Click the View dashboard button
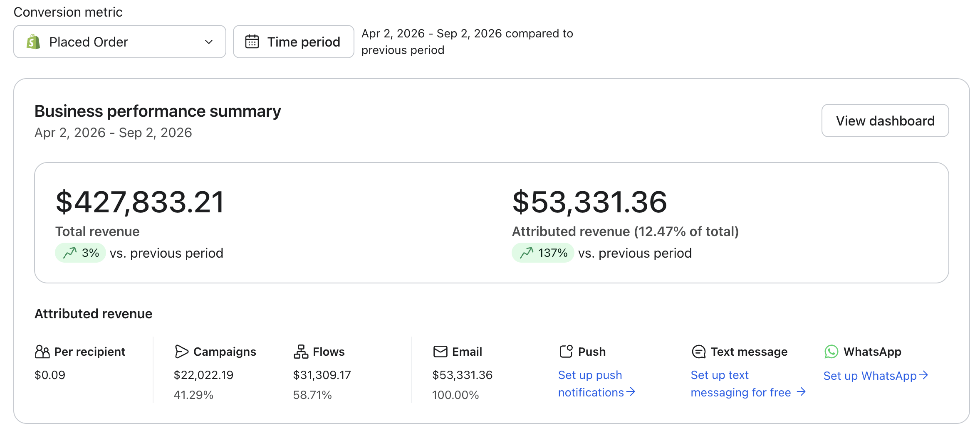This screenshot has height=438, width=980. [885, 121]
